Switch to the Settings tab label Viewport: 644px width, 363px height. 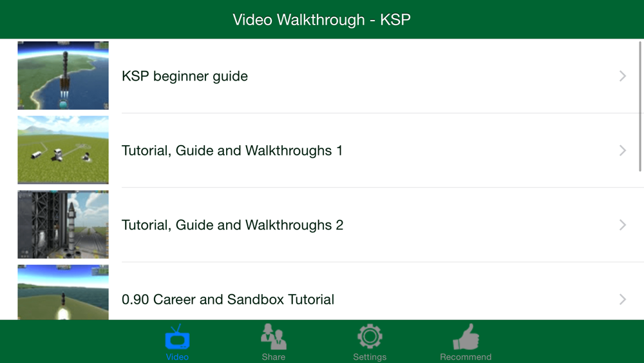coord(370,357)
